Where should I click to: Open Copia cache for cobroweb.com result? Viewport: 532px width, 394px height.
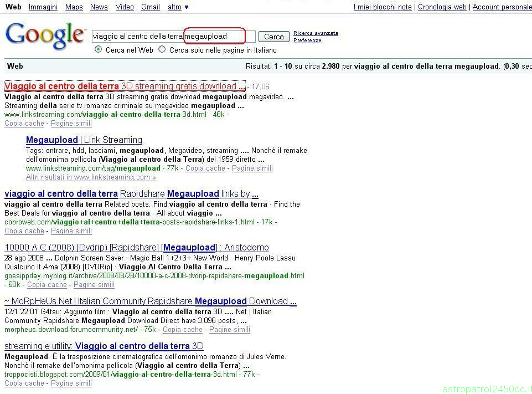24,231
